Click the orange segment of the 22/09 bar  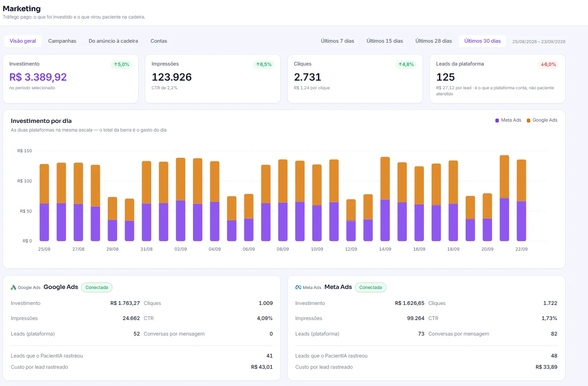521,180
